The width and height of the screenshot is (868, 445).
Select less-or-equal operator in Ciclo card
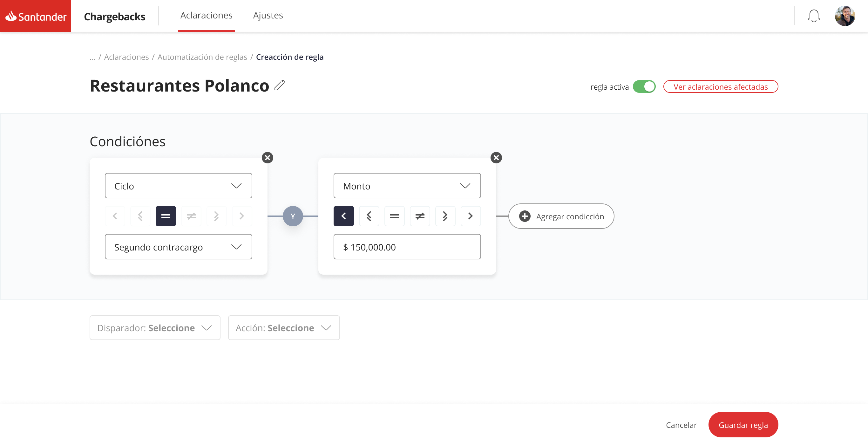pyautogui.click(x=140, y=216)
